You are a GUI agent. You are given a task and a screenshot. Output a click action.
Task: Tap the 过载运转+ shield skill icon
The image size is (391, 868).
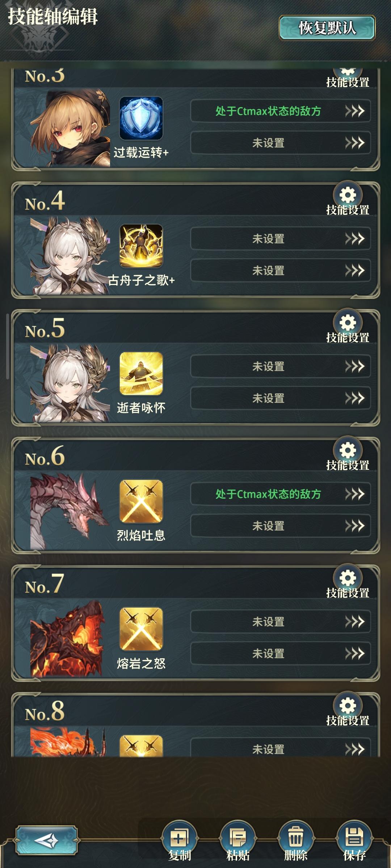(x=141, y=118)
